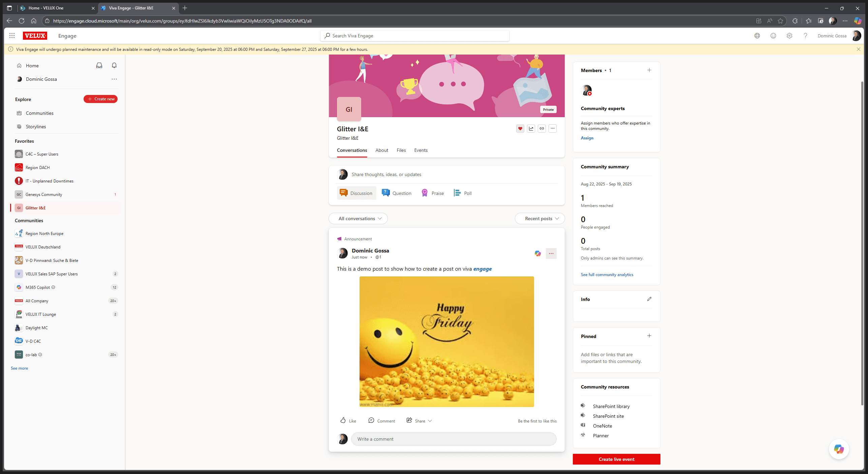Click the Write a comment field
868x474 pixels.
point(454,439)
